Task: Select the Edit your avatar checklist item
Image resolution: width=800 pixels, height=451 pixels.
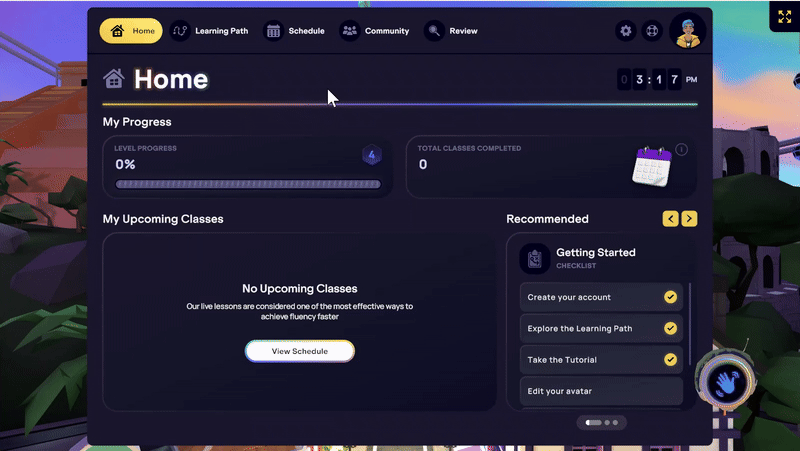Action: point(601,390)
